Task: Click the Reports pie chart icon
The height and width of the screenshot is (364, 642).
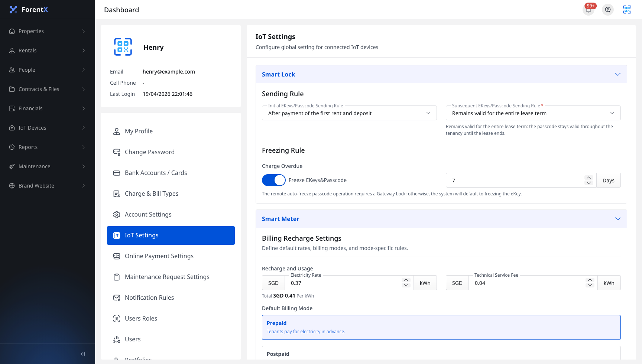Action: (12, 147)
